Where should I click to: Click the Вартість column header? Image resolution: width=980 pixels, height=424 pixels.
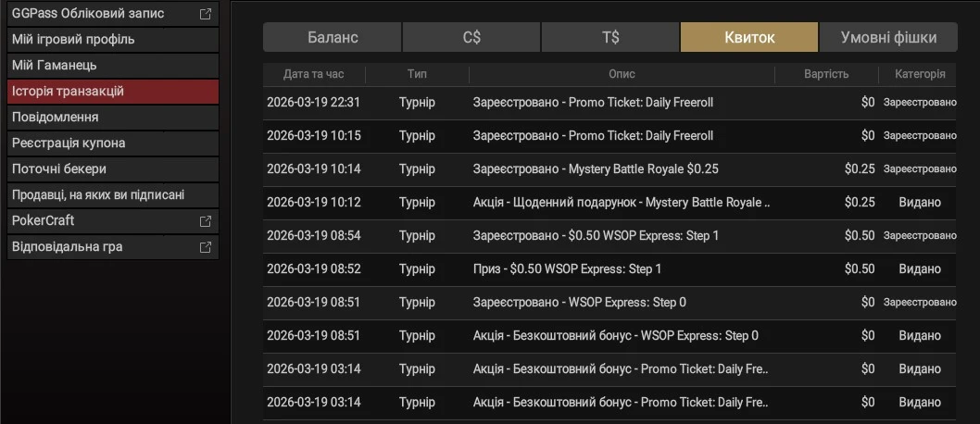point(825,74)
